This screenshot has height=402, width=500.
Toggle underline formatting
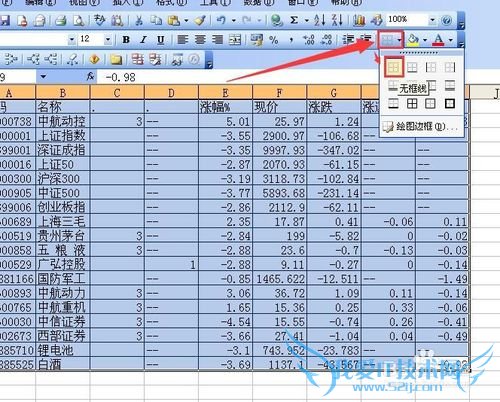[161, 40]
